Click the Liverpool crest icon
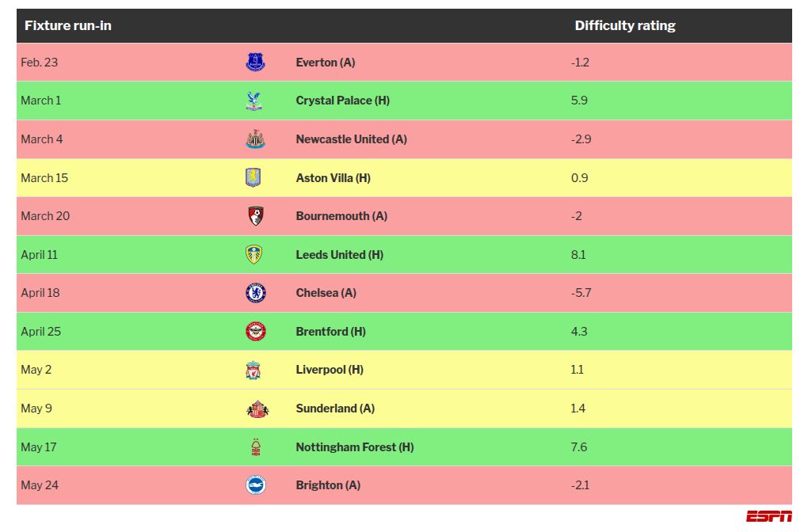808x532 pixels. point(253,370)
